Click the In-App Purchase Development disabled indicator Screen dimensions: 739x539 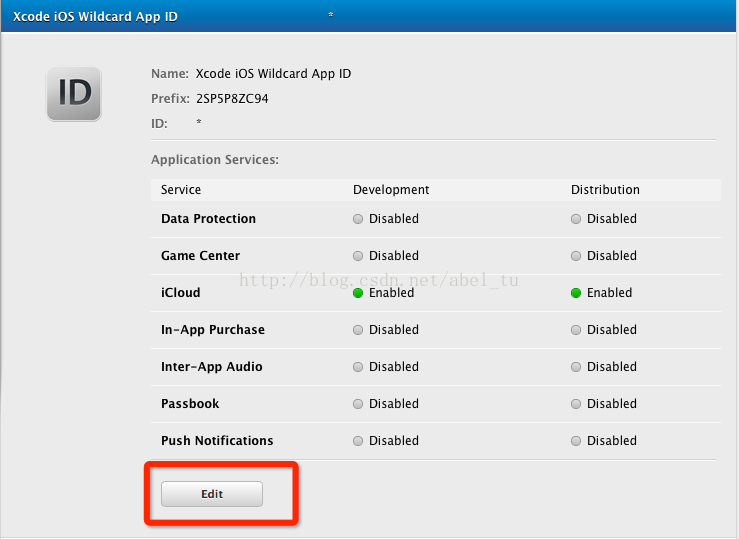[x=358, y=330]
